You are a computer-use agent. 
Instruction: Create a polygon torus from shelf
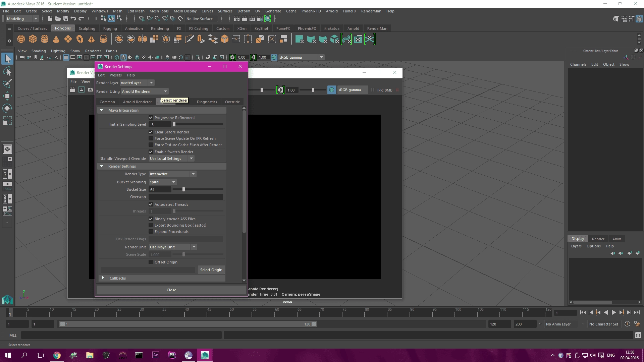point(80,39)
